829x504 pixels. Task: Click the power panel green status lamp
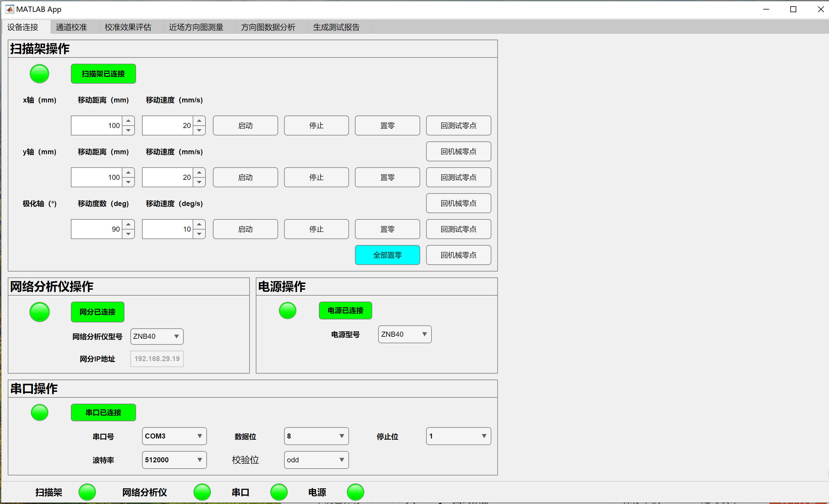click(x=287, y=310)
